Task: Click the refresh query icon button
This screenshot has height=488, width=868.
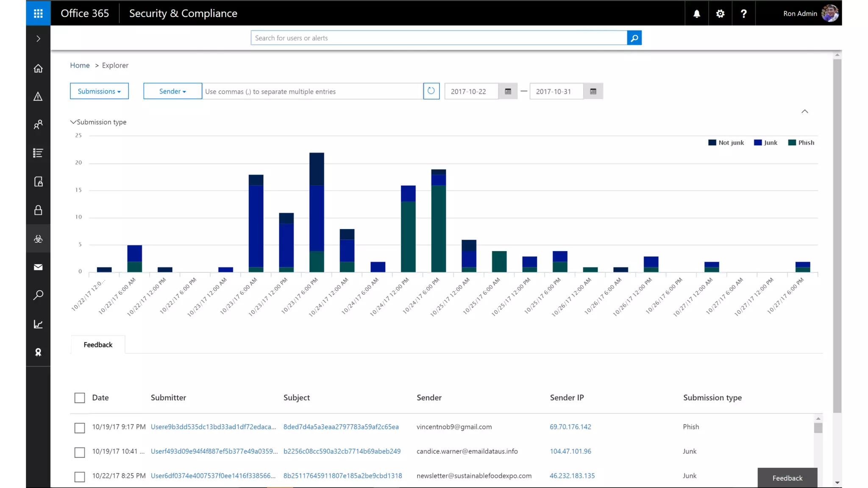Action: (431, 91)
